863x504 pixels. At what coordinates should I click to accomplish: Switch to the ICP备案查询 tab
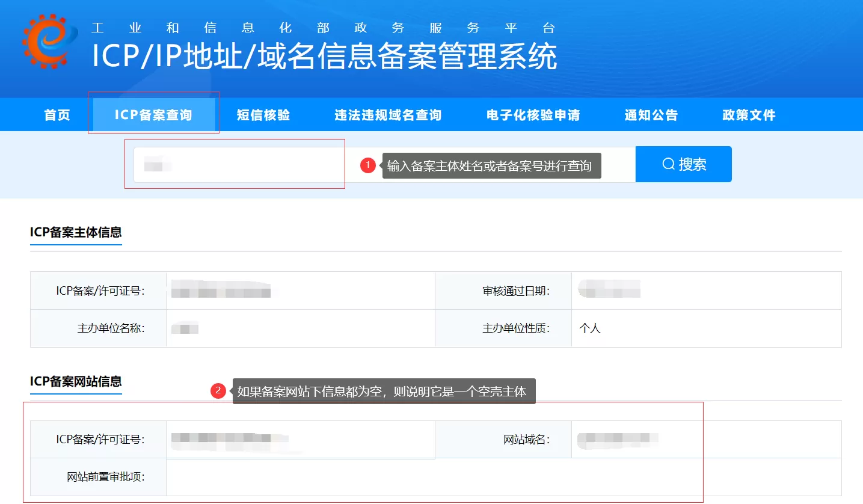tap(153, 114)
